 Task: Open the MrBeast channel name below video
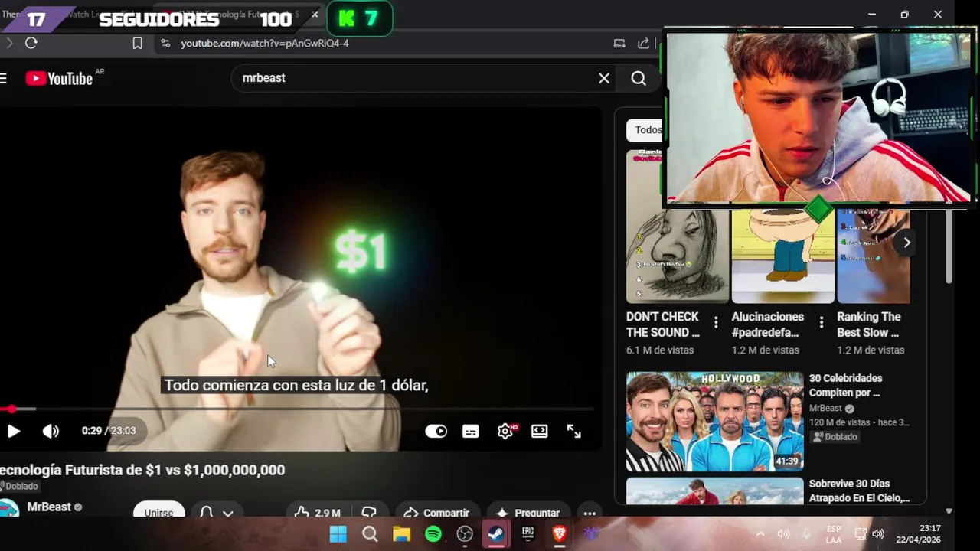coord(49,507)
